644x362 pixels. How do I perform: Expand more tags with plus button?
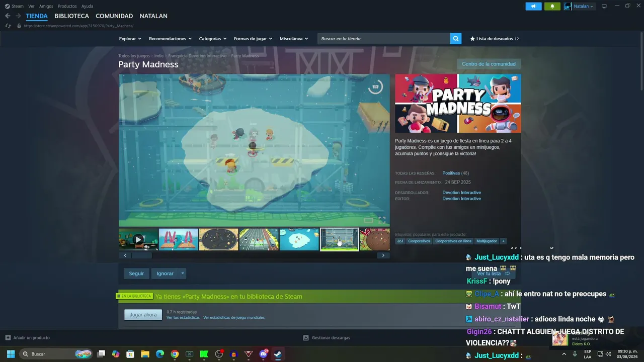tap(503, 241)
